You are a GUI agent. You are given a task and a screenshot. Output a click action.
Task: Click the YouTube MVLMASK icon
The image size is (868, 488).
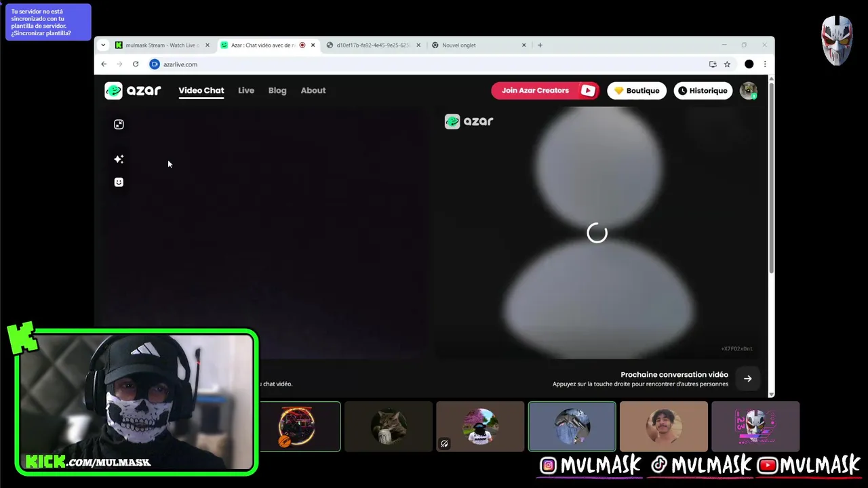(x=768, y=465)
